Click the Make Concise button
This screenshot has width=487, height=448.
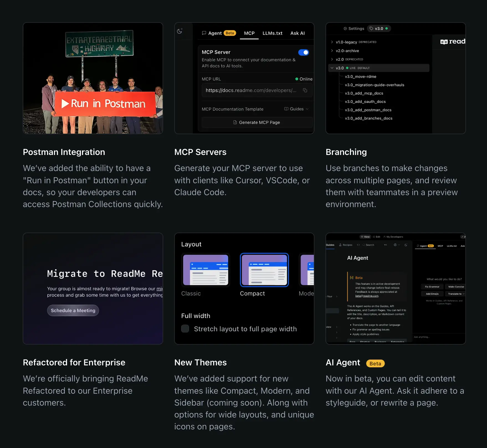coord(456,287)
